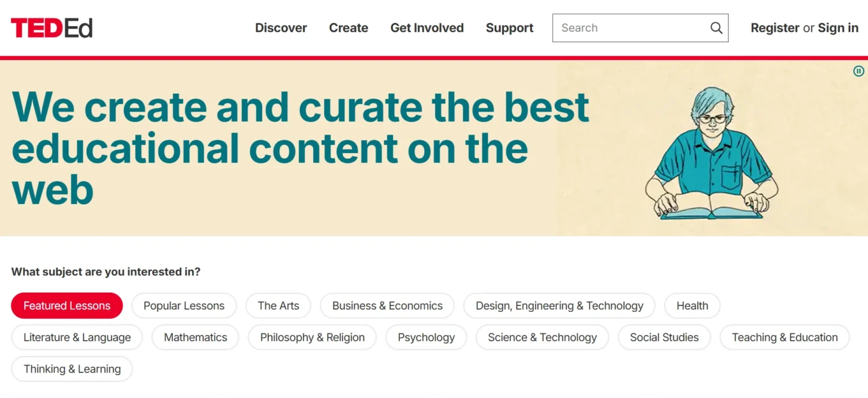Click the search magnifier icon
Screen dimensions: 868x398
716,28
